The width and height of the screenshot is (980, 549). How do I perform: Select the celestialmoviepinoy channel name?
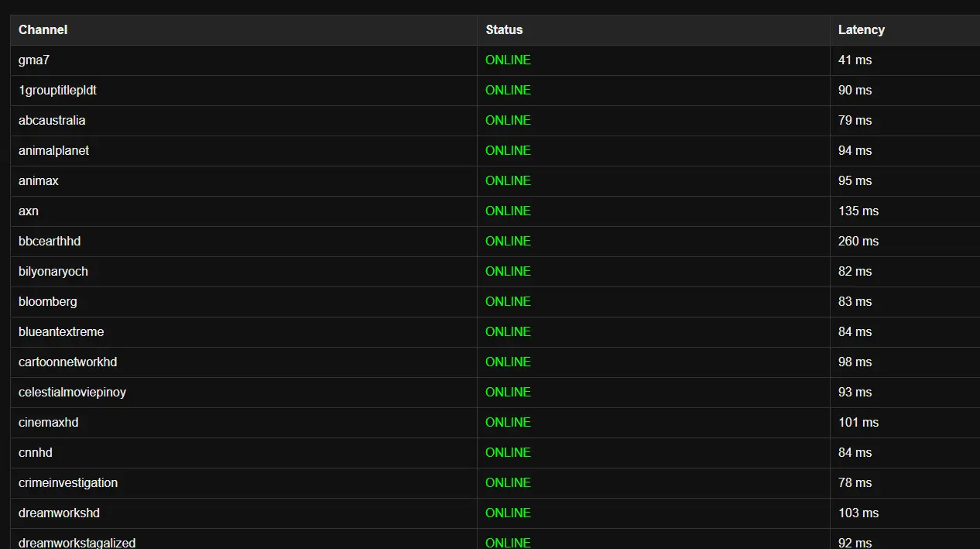pos(72,392)
